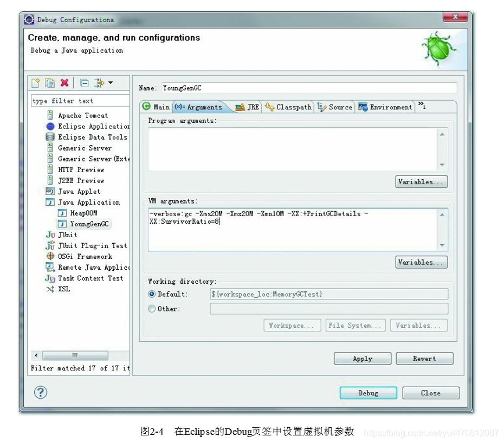Click down arrow of Program arguments scrollbar
The image size is (504, 443).
click(x=442, y=165)
